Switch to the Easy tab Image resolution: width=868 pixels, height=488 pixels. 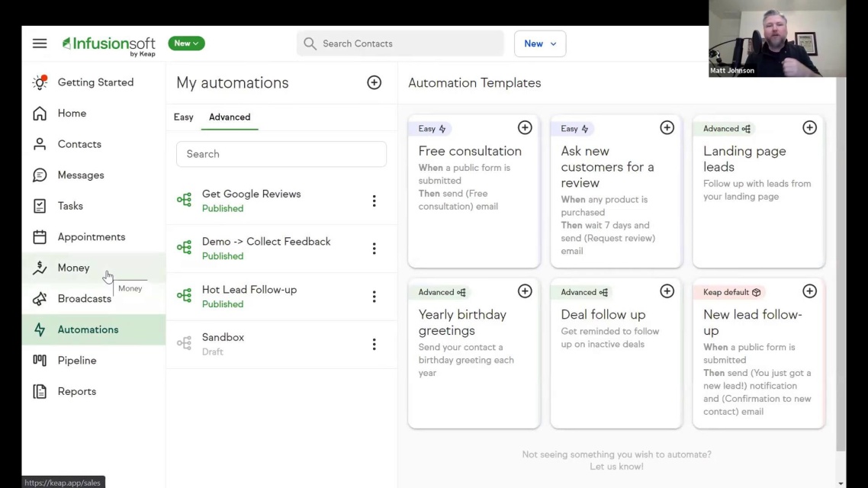pos(183,117)
